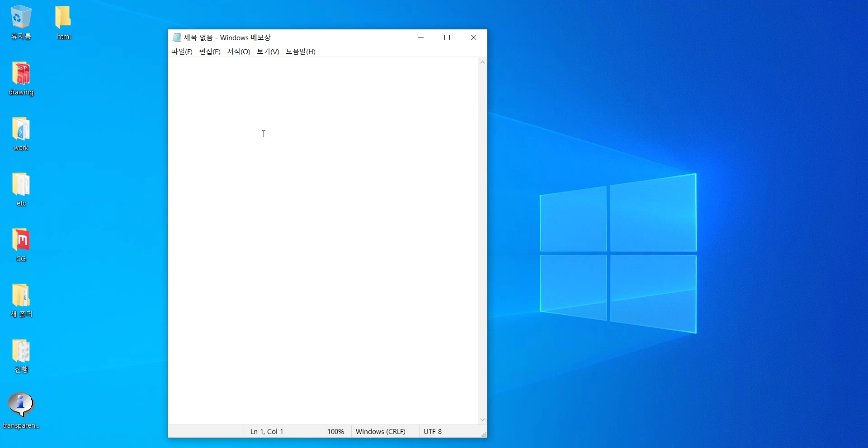Open the 서식(O) menu
The image size is (868, 448).
239,51
